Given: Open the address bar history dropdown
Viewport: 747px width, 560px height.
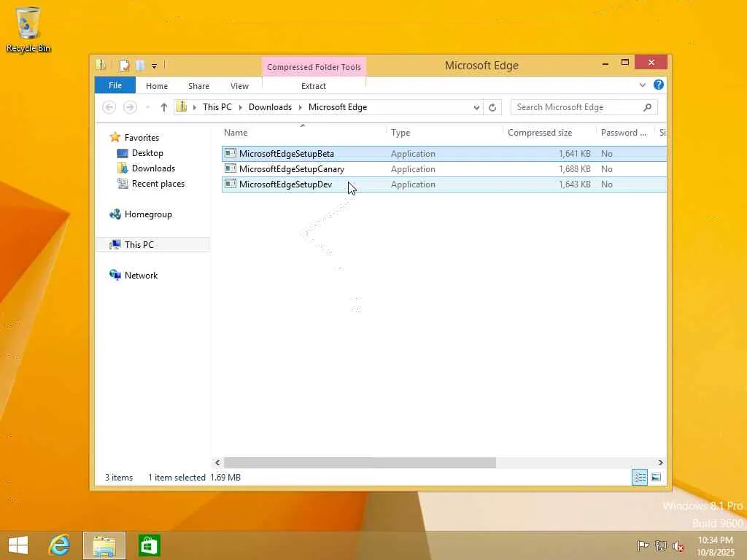Looking at the screenshot, I should 476,107.
